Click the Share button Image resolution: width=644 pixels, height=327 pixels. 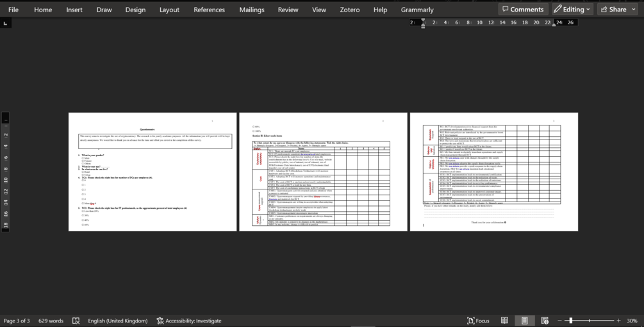click(617, 10)
